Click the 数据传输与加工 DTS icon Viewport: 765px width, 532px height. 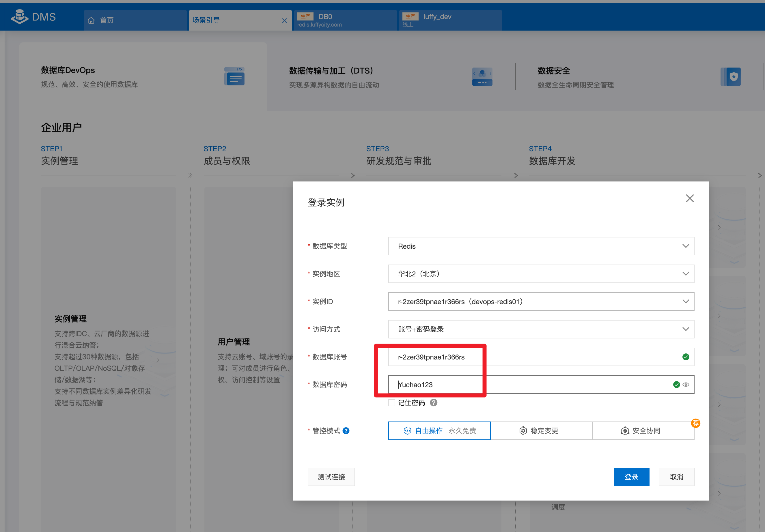pos(482,76)
